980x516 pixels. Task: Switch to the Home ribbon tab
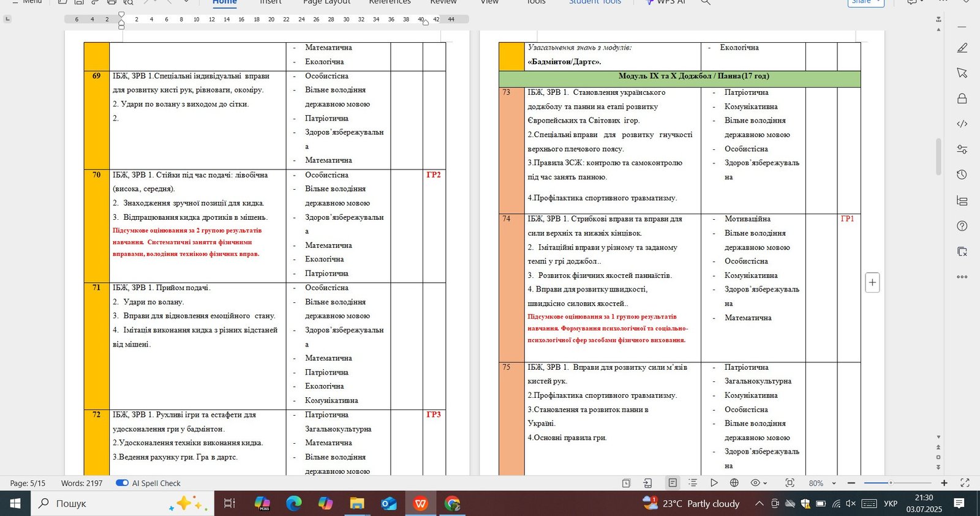pos(225,2)
